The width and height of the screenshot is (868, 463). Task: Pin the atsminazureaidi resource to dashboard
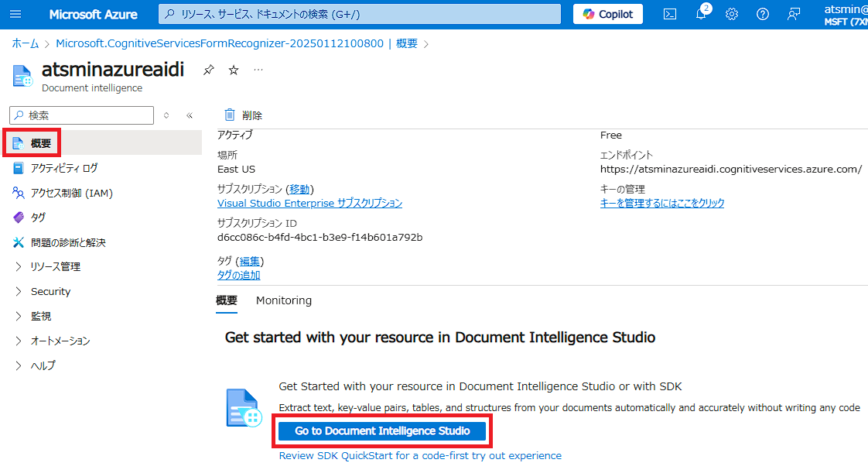208,70
